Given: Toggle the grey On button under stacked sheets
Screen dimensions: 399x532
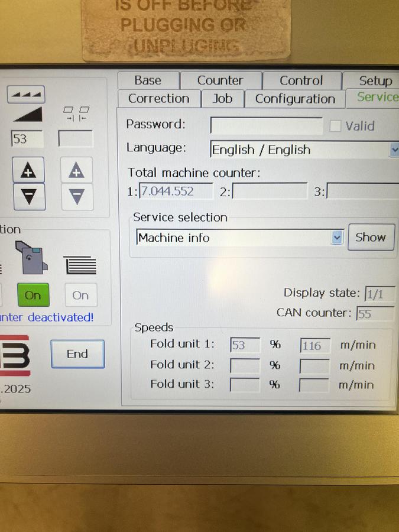Looking at the screenshot, I should click(80, 295).
